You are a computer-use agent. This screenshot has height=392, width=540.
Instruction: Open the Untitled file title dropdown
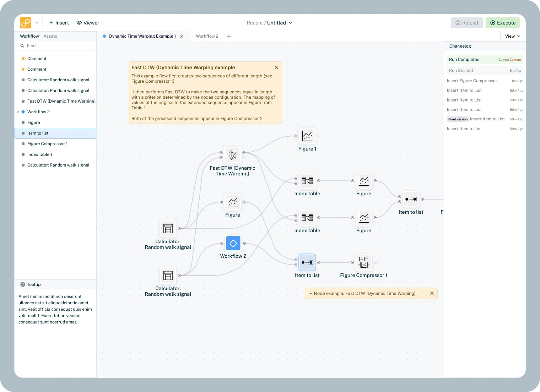click(x=280, y=23)
